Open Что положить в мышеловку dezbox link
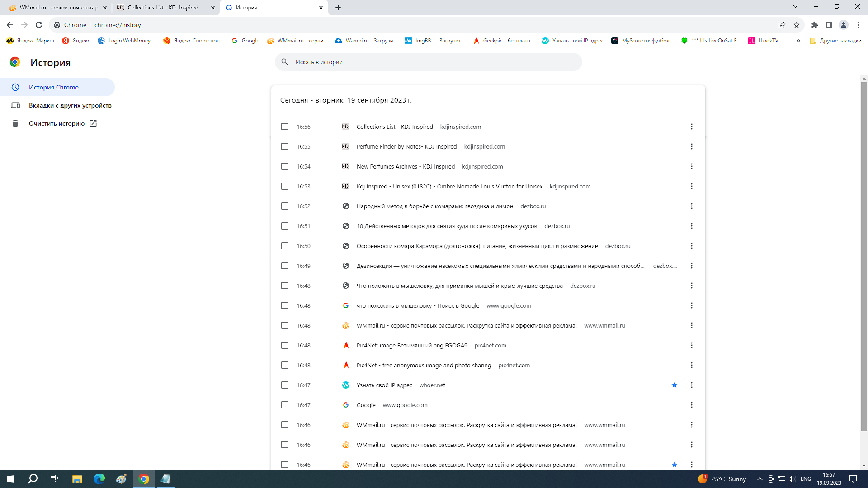Screen dimensions: 868x488 click(459, 286)
